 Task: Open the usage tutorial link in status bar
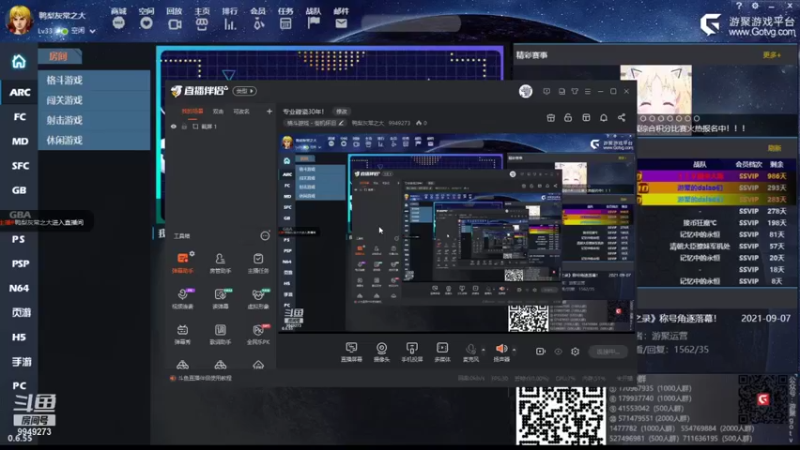coord(201,378)
